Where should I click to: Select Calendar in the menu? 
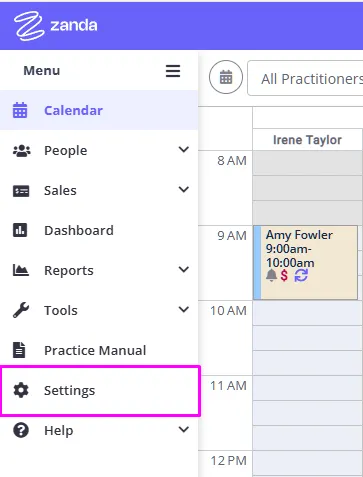pyautogui.click(x=99, y=110)
